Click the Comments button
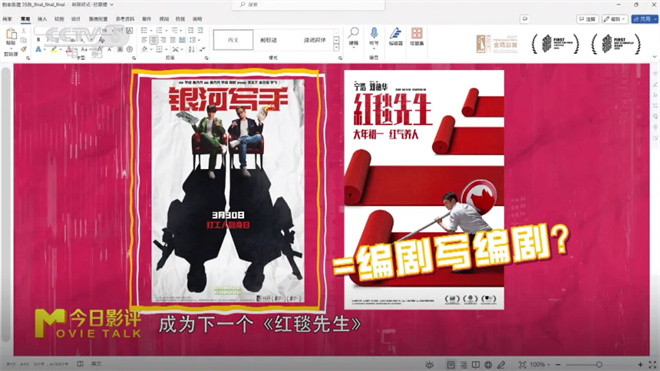The image size is (660, 371). pos(587,19)
